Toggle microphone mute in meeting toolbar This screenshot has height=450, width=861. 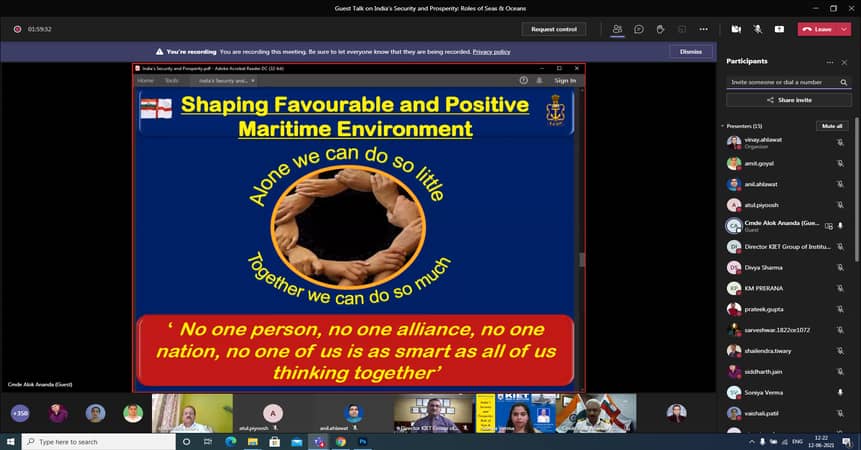click(x=757, y=29)
